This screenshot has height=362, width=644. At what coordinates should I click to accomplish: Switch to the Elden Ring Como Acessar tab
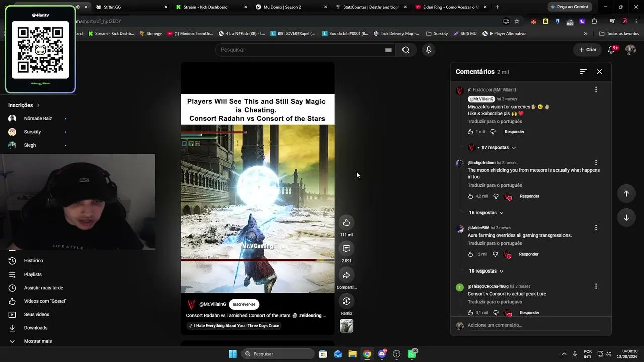(x=451, y=7)
